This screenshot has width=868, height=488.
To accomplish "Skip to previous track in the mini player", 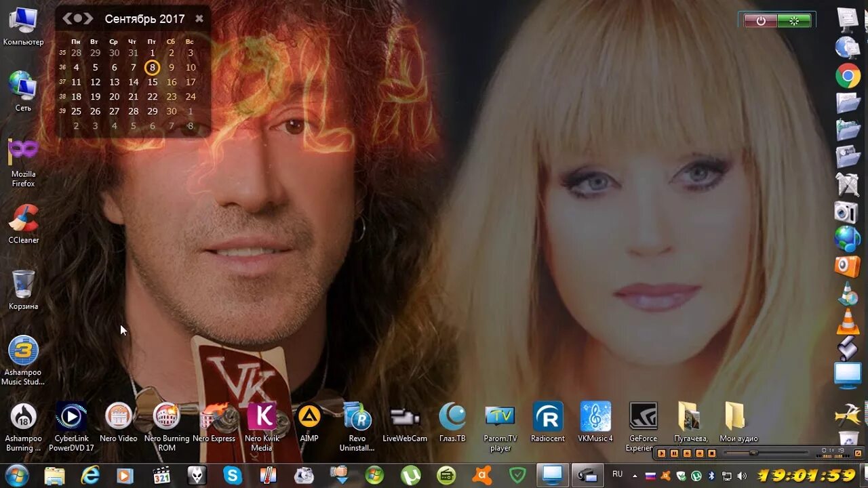I will pyautogui.click(x=687, y=453).
